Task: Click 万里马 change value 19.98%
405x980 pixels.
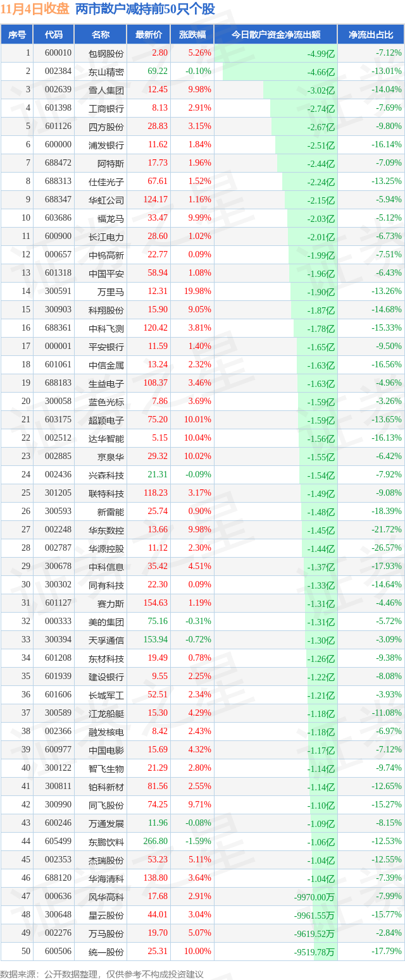Action: click(197, 292)
